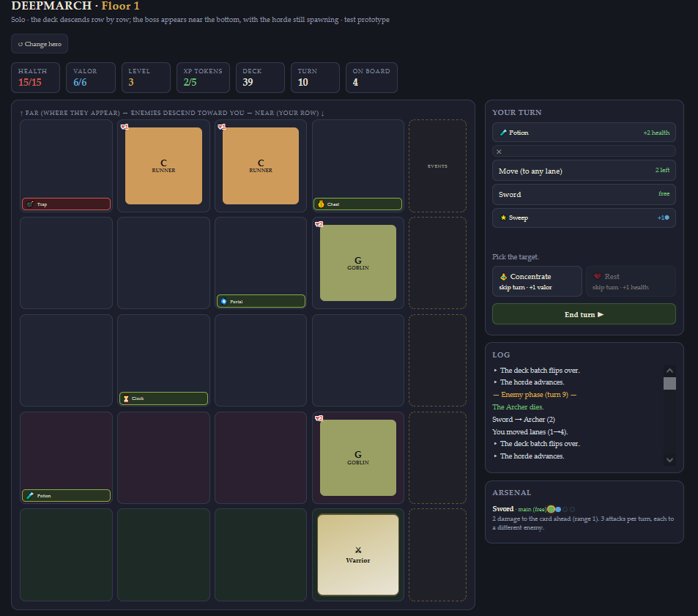
Task: Click the Chest money bag icon
Action: pos(321,204)
